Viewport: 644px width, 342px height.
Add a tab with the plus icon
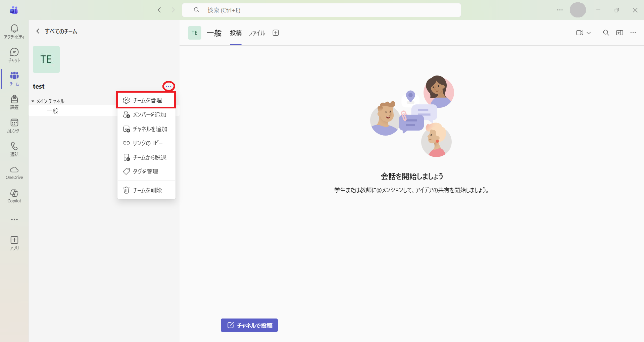point(276,33)
